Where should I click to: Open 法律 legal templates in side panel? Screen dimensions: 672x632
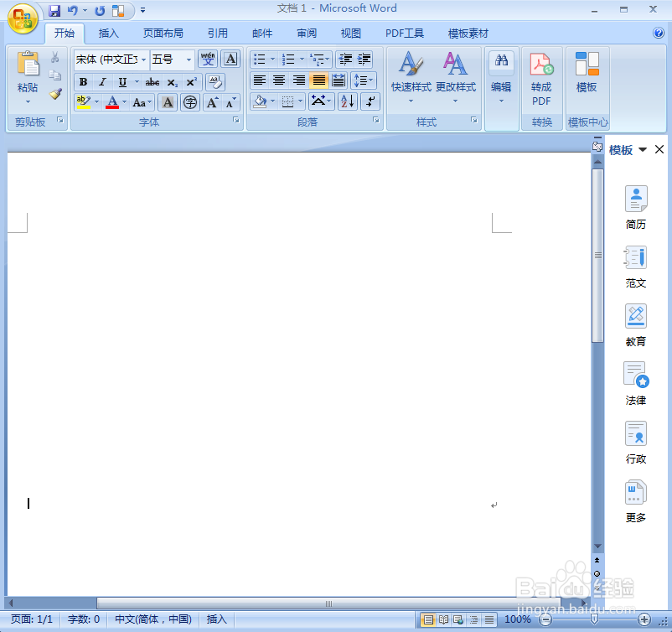coord(636,384)
